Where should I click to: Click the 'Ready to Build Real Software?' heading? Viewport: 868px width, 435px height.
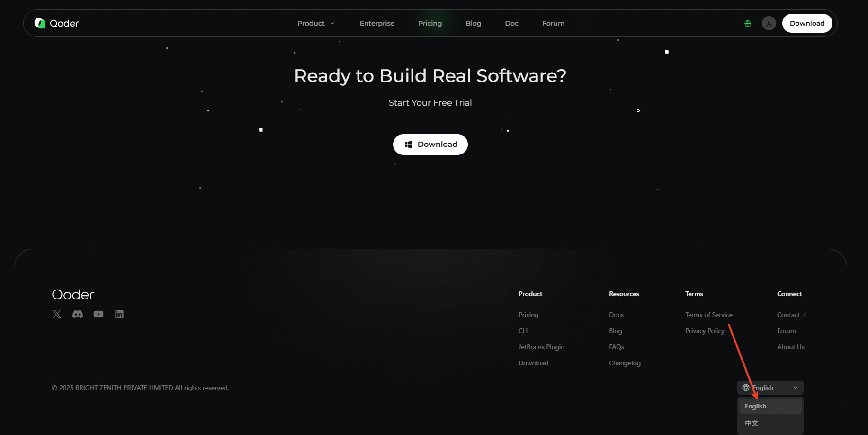pyautogui.click(x=430, y=76)
